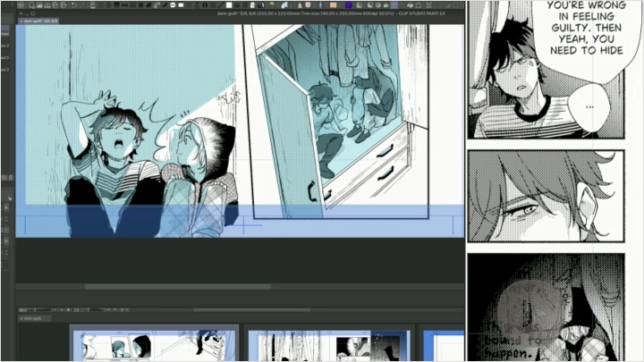
Task: Click the CLIP STUDIO logo icon in the toolbar
Action: tap(21, 5)
